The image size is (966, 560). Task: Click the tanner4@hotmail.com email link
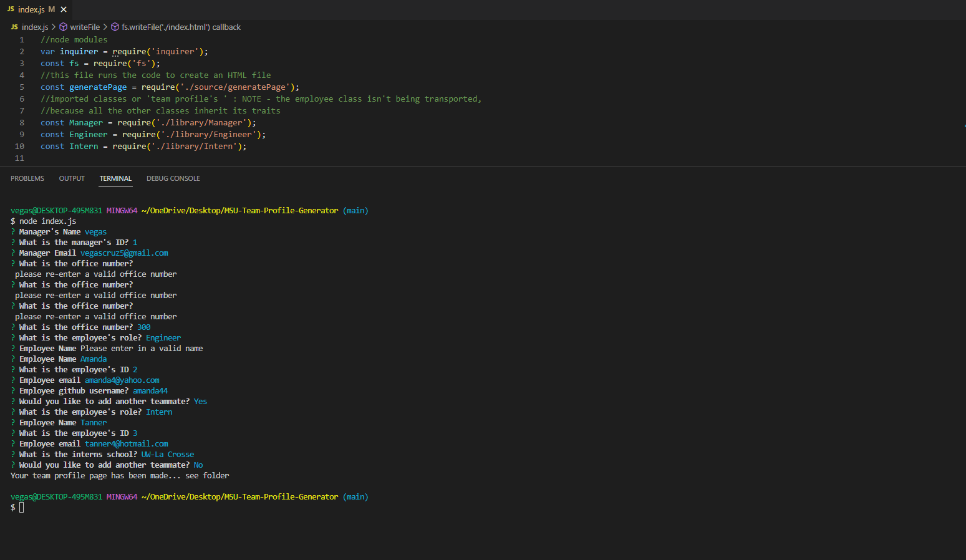point(126,443)
